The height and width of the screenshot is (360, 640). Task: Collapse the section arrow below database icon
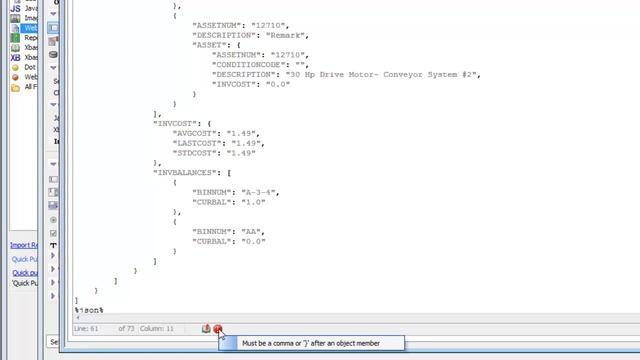pos(53,68)
